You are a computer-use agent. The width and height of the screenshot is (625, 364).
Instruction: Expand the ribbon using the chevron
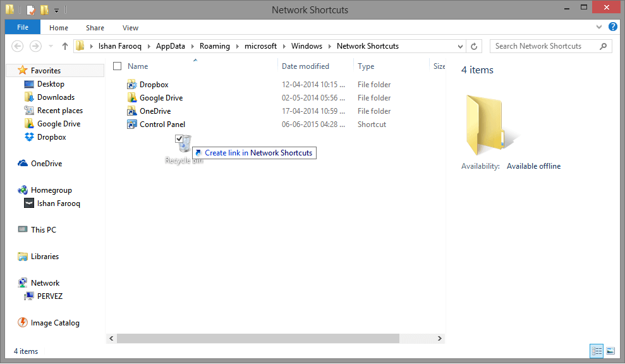pos(599,28)
